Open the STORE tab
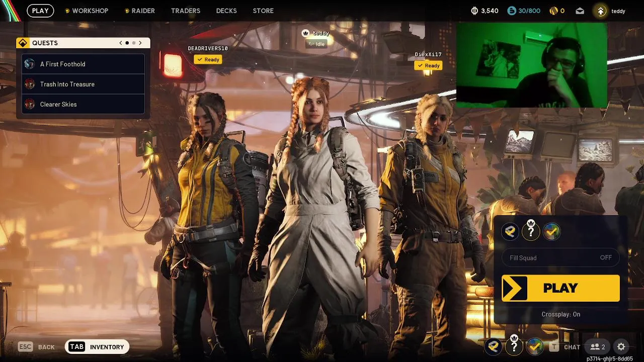This screenshot has width=644, height=362. [263, 11]
